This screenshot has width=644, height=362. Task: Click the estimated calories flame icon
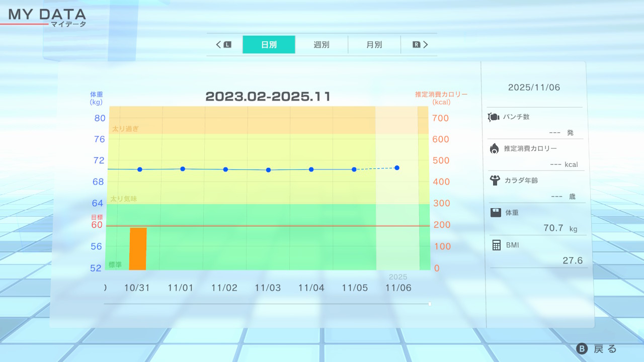coord(495,149)
